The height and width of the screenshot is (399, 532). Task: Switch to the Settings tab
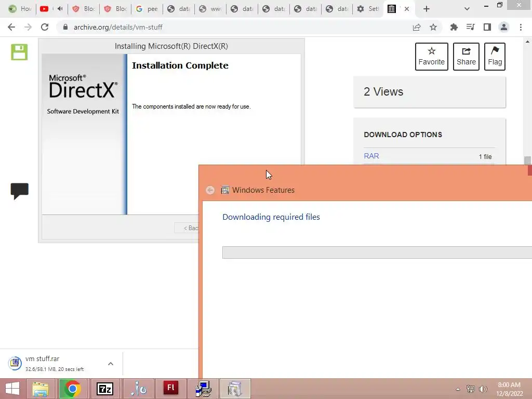[x=368, y=9]
